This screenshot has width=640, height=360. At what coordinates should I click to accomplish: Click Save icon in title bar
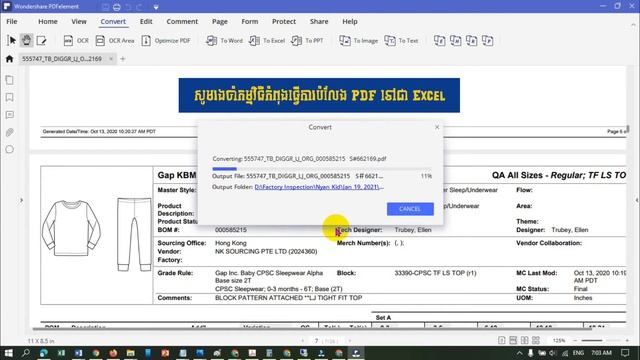pyautogui.click(x=105, y=7)
